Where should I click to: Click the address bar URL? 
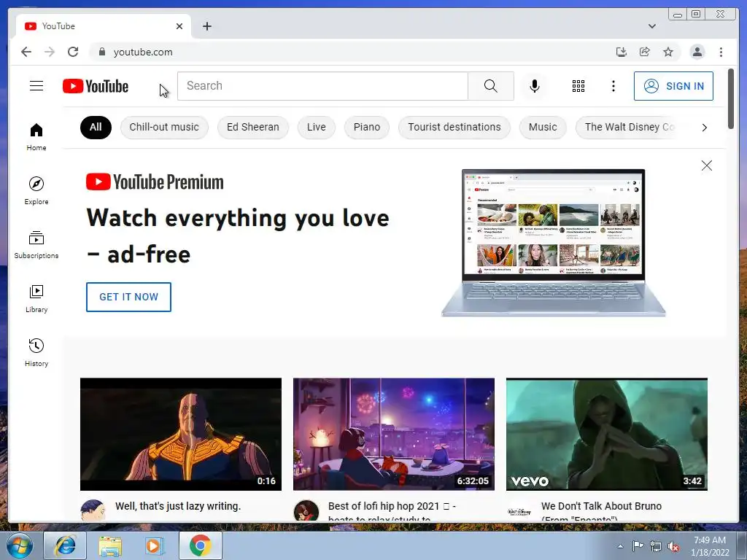[x=143, y=52]
